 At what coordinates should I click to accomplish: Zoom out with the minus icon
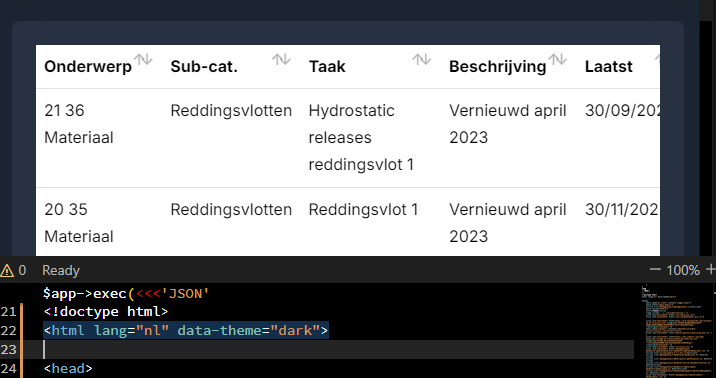tap(655, 270)
